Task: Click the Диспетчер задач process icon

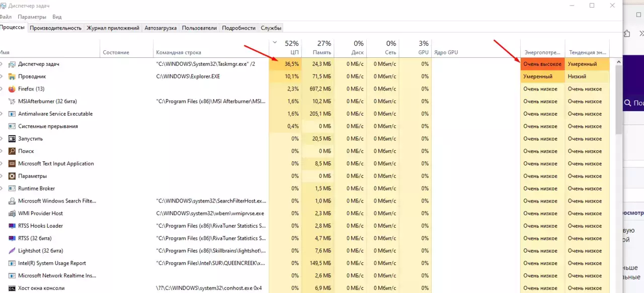Action: click(x=12, y=64)
